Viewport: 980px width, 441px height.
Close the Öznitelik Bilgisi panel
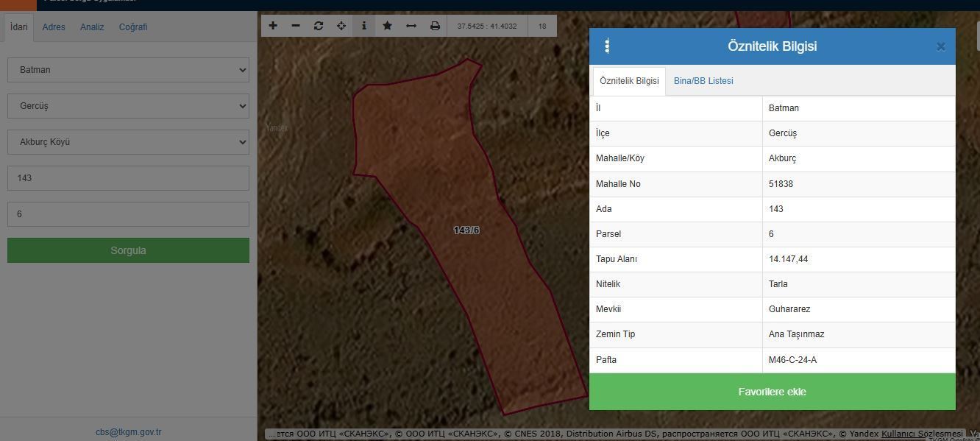click(940, 47)
